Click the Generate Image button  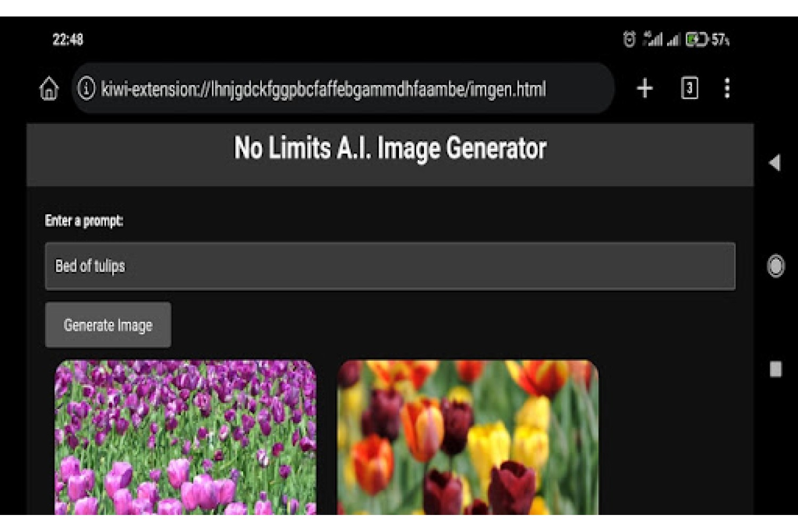[x=108, y=325]
